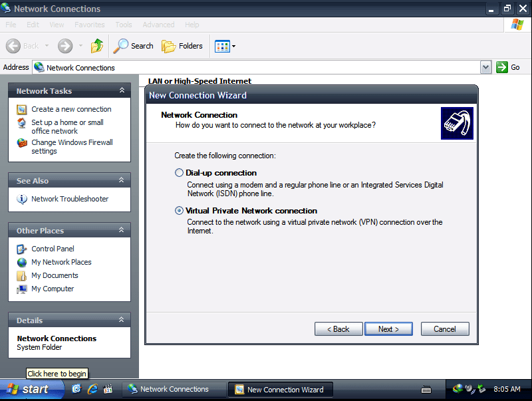This screenshot has height=401, width=532.
Task: Open Forward history dropdown arrow
Action: (x=80, y=45)
